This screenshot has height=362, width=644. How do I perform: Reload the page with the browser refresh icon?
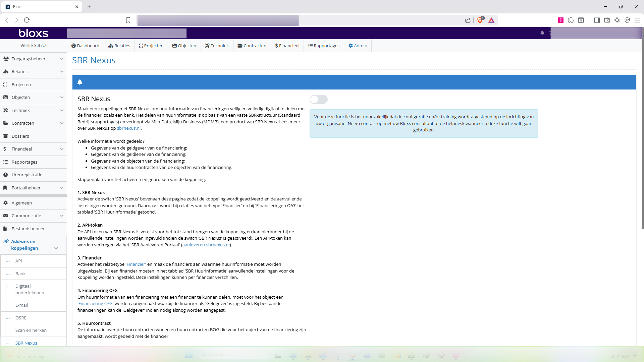point(27,20)
